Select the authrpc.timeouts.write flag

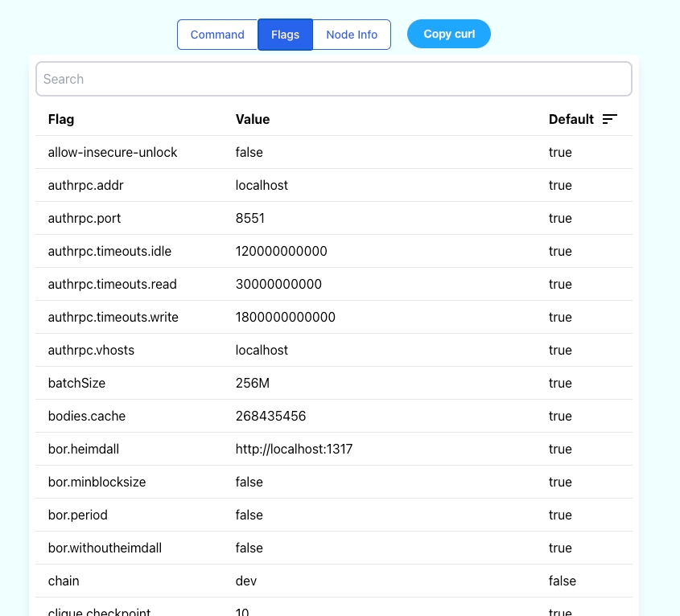[x=113, y=317]
